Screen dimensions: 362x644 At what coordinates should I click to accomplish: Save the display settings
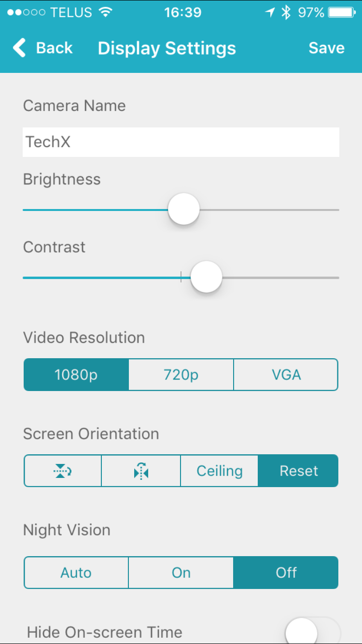[326, 48]
